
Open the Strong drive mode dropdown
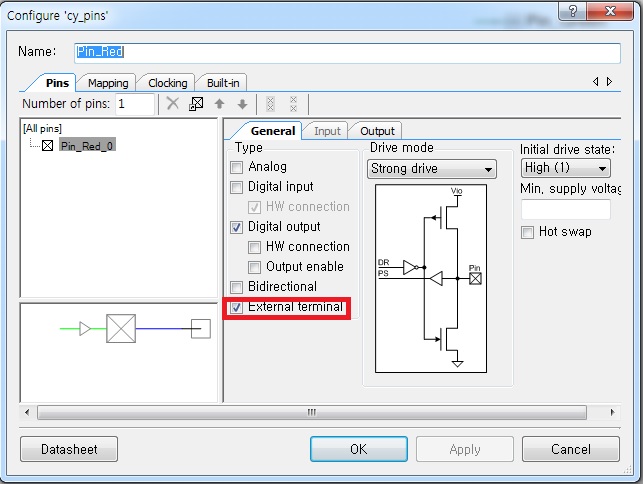[432, 169]
